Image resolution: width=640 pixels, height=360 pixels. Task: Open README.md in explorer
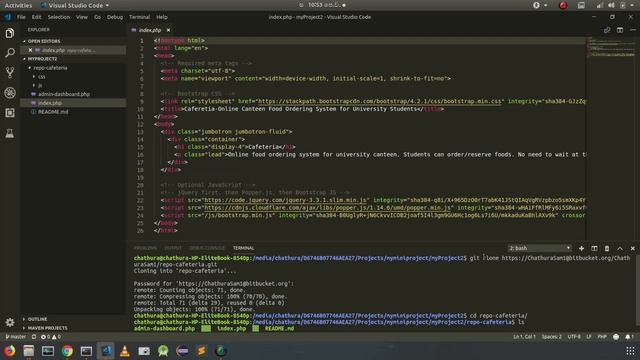coord(53,112)
